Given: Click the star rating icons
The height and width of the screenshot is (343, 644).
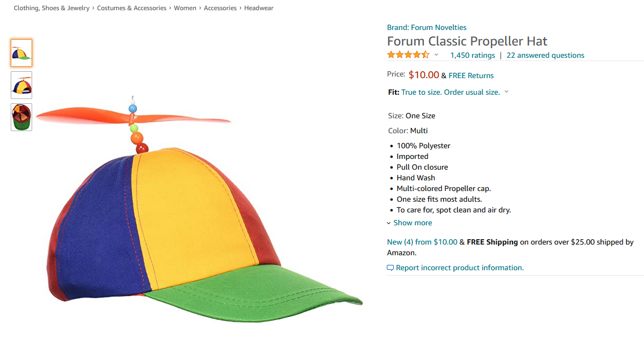Looking at the screenshot, I should tap(408, 55).
